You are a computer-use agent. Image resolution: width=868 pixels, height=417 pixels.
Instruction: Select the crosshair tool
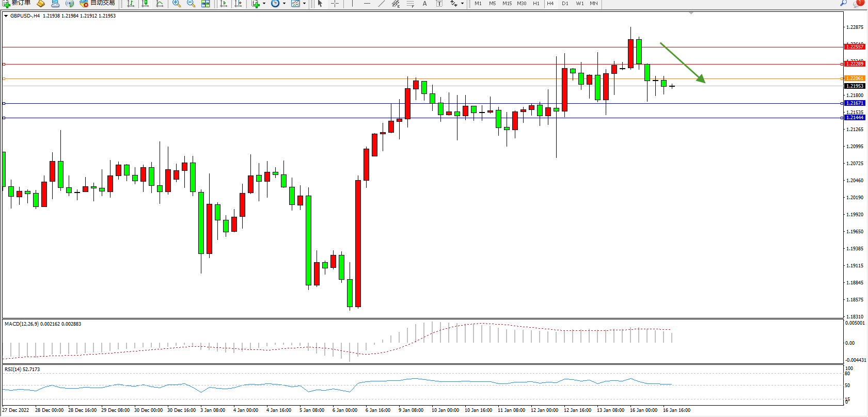point(335,4)
